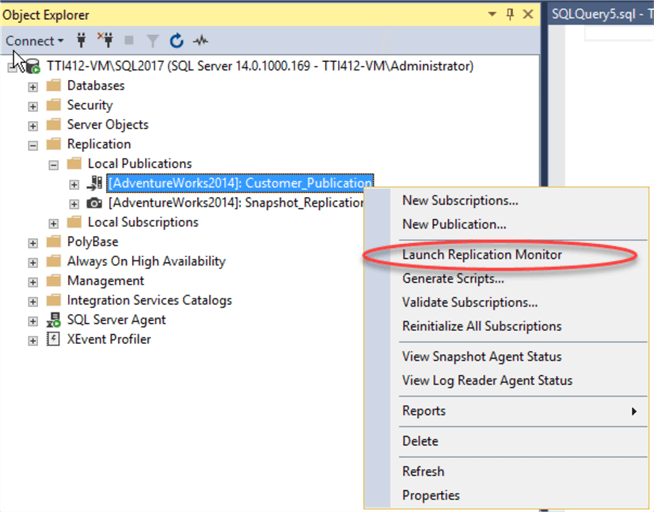Select View Log Reader Agent Status
The height and width of the screenshot is (512, 654).
pyautogui.click(x=506, y=380)
